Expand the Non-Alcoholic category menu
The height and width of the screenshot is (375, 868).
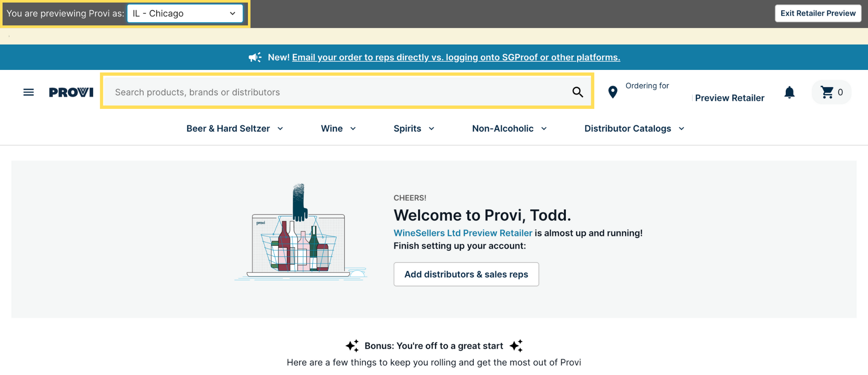click(x=509, y=128)
